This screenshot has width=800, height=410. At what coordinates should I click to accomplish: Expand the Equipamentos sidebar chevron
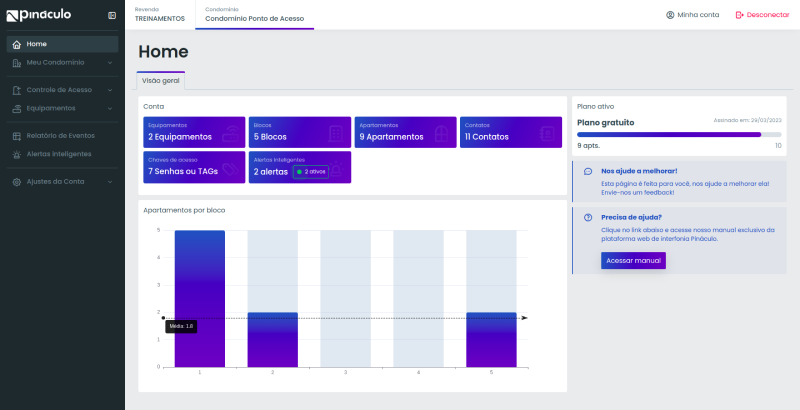click(110, 109)
